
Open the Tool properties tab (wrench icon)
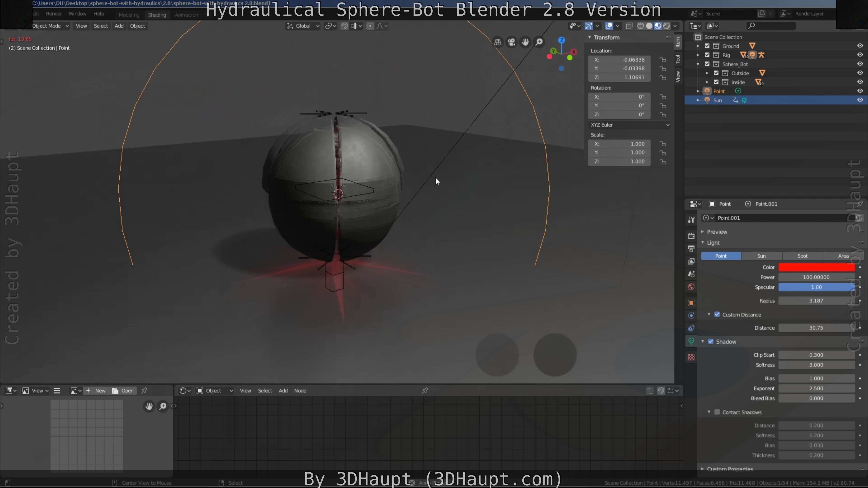click(691, 220)
